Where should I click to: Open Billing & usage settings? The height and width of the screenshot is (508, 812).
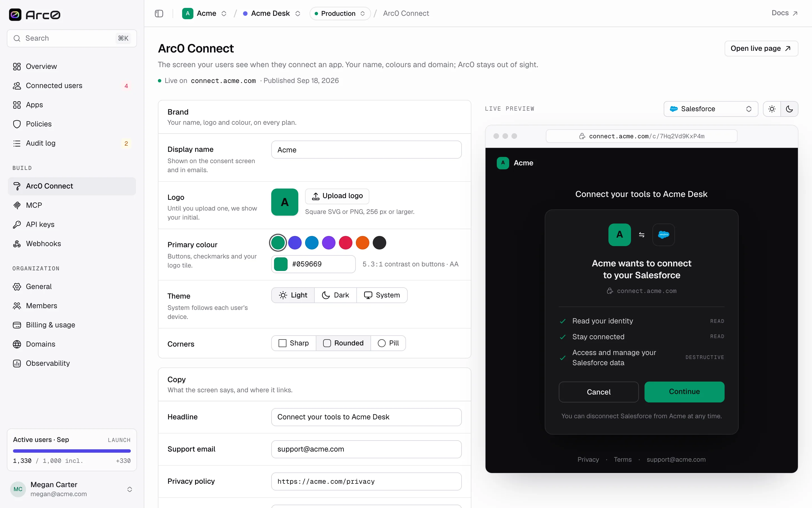click(x=72, y=325)
